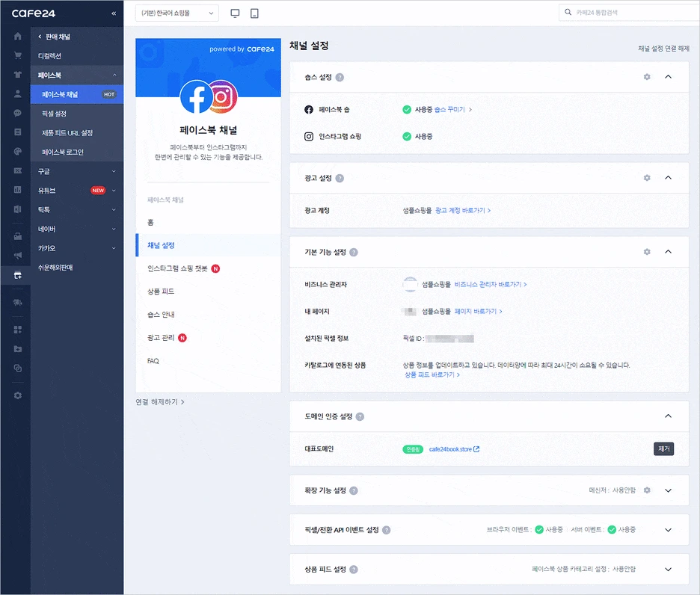
Task: Expand the 픽셀/전환 API 이벤트 설정 section
Action: click(669, 530)
